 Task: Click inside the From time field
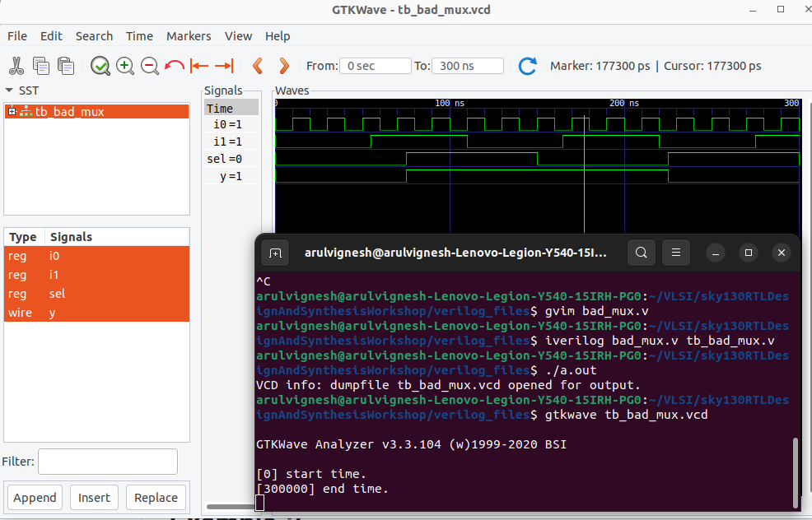coord(376,67)
